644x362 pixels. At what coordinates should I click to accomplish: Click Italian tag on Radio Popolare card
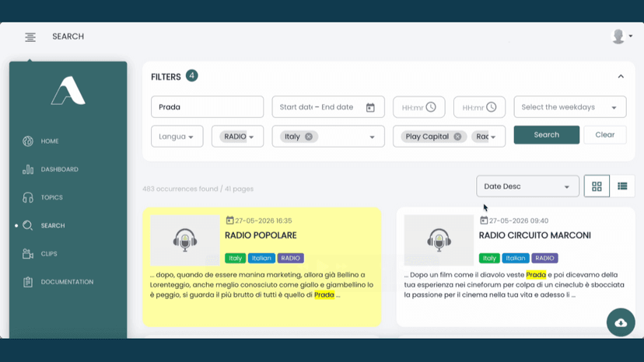261,258
